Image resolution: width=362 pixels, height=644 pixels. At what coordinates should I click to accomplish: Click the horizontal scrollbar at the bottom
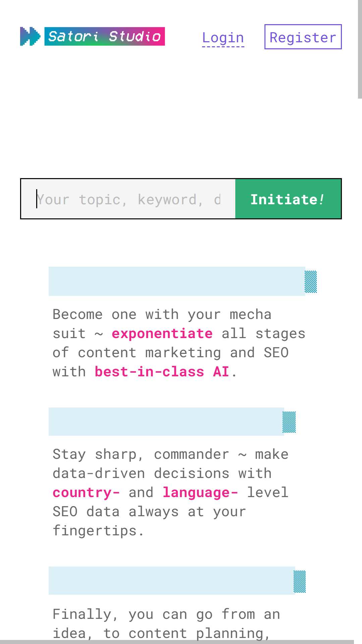pyautogui.click(x=177, y=642)
